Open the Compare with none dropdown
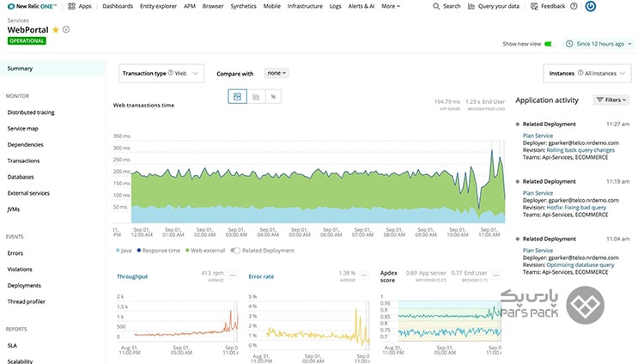The image size is (644, 364). [276, 73]
